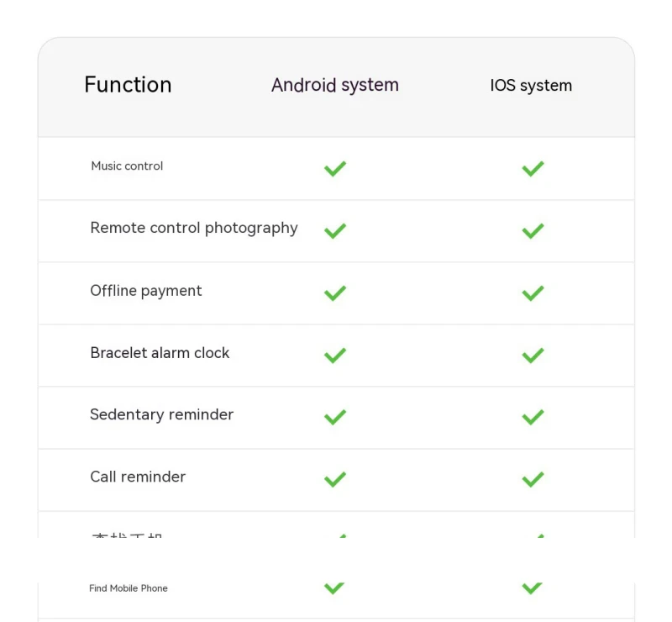Select the Music control row label
Image resolution: width=672 pixels, height=622 pixels.
coord(127,166)
